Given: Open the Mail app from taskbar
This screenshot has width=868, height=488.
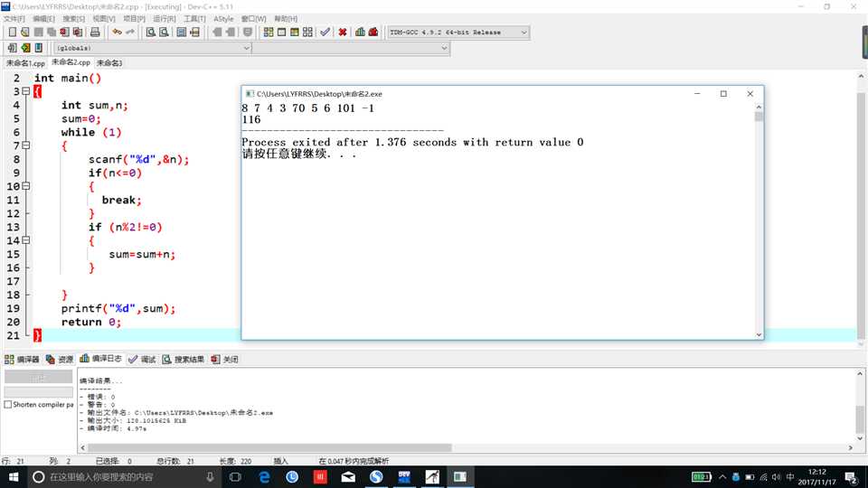Looking at the screenshot, I should point(348,477).
